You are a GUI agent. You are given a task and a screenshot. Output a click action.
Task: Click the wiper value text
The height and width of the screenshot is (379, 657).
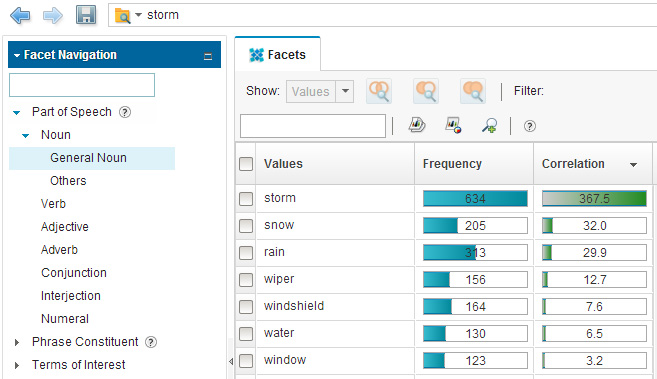(x=279, y=279)
